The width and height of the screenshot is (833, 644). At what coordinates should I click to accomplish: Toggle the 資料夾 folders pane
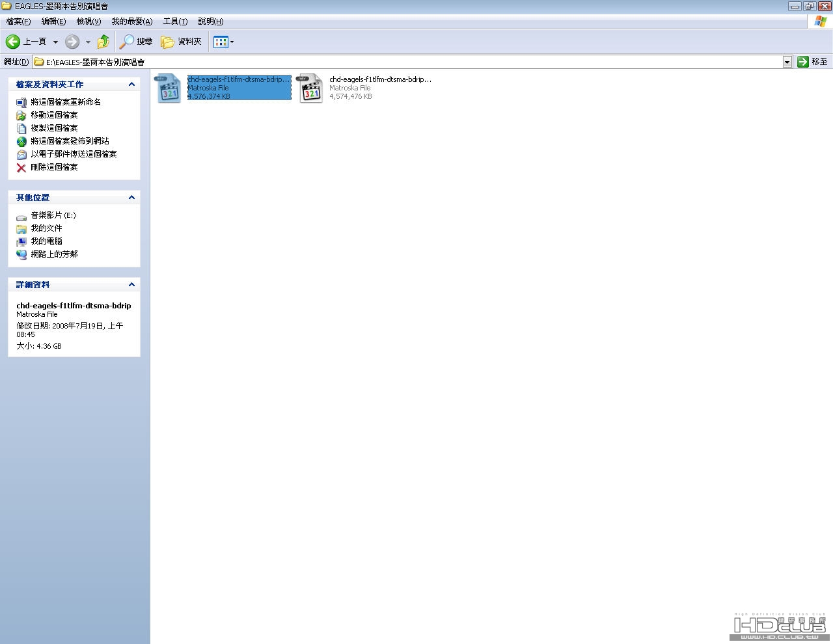click(x=181, y=42)
